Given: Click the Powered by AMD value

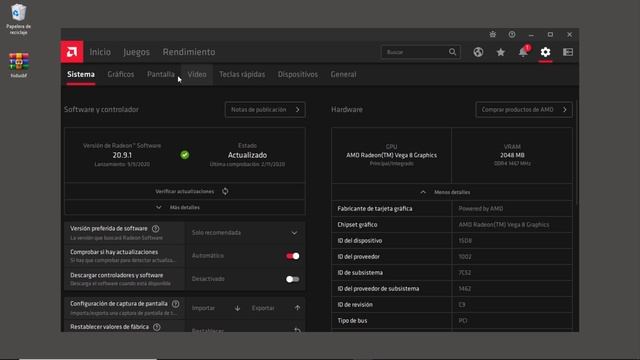Looking at the screenshot, I should (480, 209).
